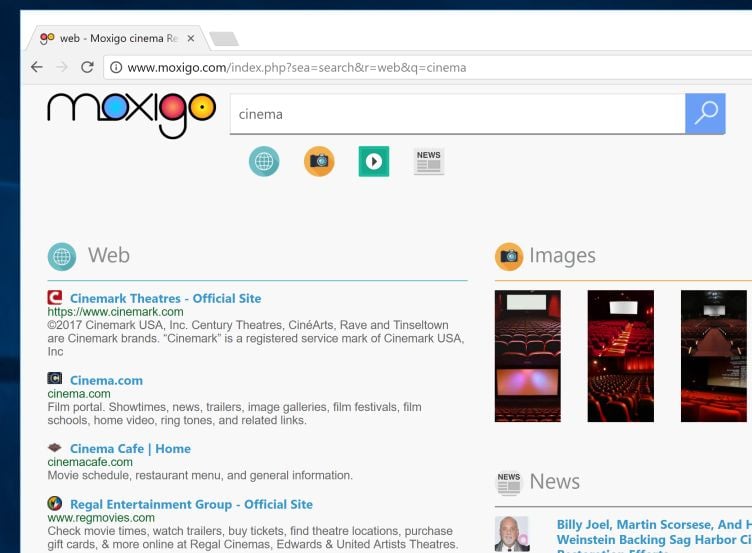The image size is (752, 553).
Task: Close the Moxigo cinema tab
Action: click(x=191, y=38)
